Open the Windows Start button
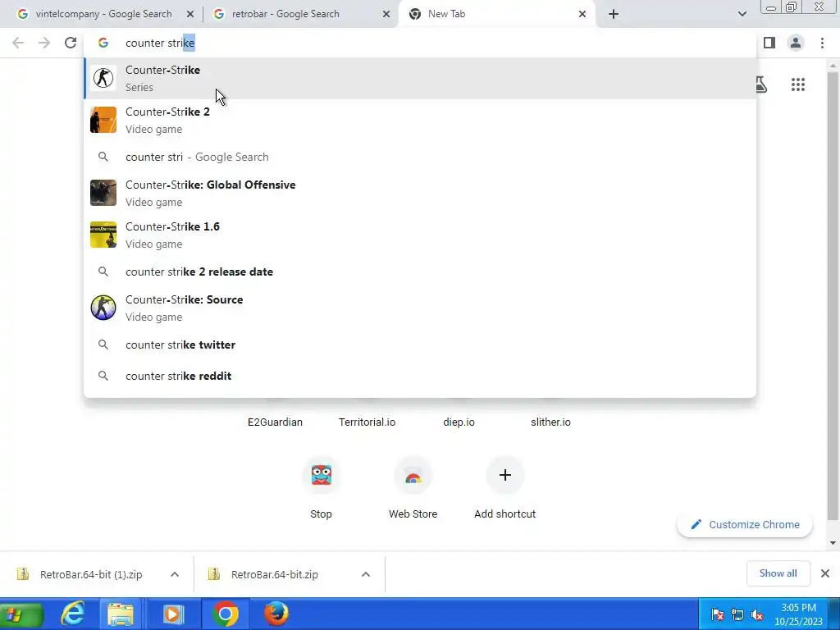This screenshot has width=840, height=630. click(21, 614)
